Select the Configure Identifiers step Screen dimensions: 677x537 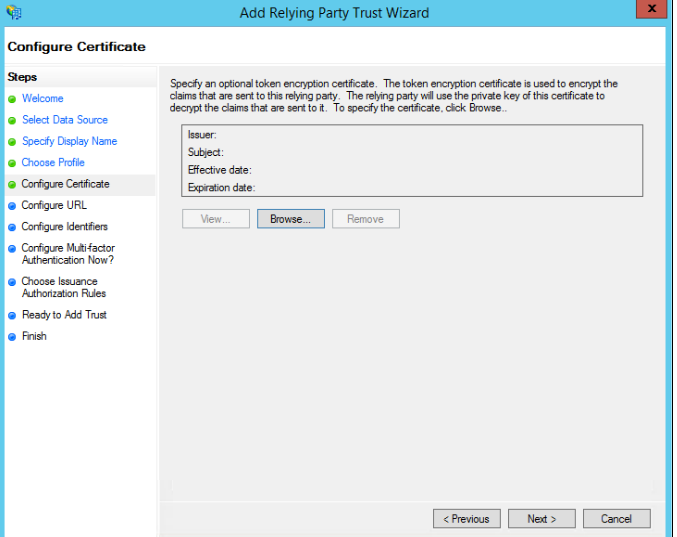coord(64,227)
